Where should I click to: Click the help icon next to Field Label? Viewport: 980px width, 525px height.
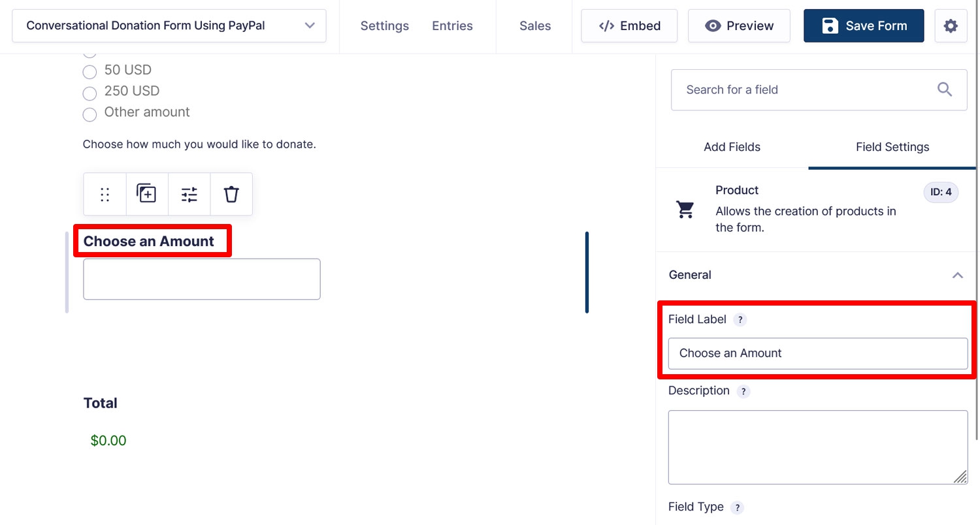pyautogui.click(x=740, y=320)
